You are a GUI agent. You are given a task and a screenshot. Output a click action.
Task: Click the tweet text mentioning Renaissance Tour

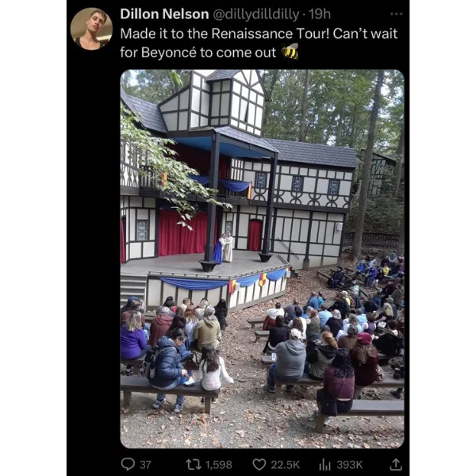259,43
